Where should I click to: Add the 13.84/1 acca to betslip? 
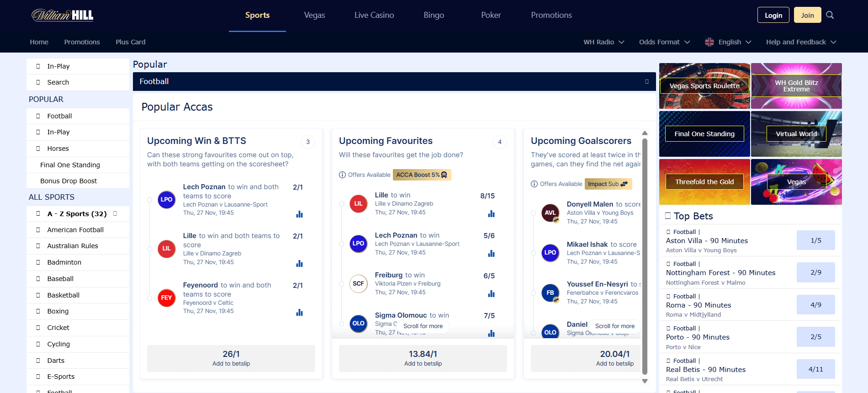[423, 358]
